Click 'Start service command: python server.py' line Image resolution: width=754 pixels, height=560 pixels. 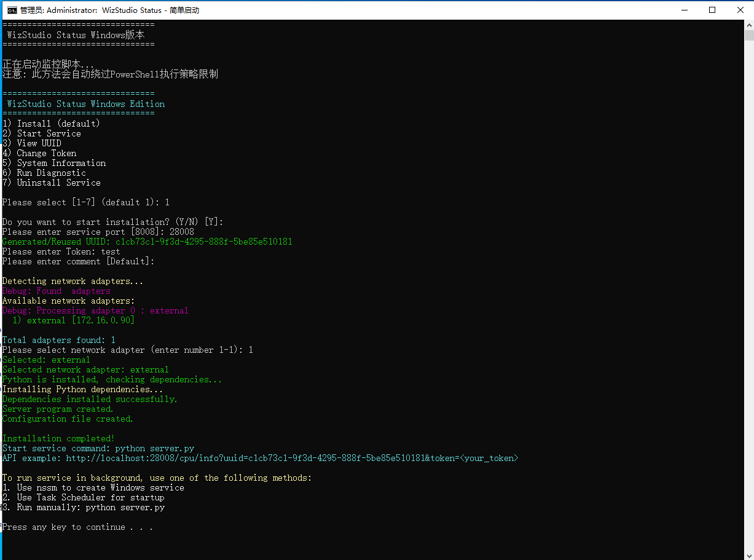point(98,448)
